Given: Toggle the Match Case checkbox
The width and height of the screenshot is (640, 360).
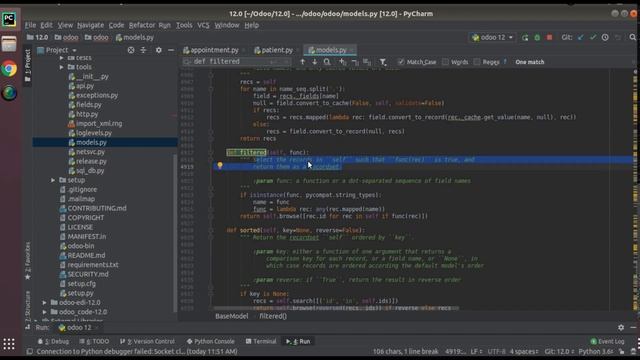Looking at the screenshot, I should pos(401,62).
